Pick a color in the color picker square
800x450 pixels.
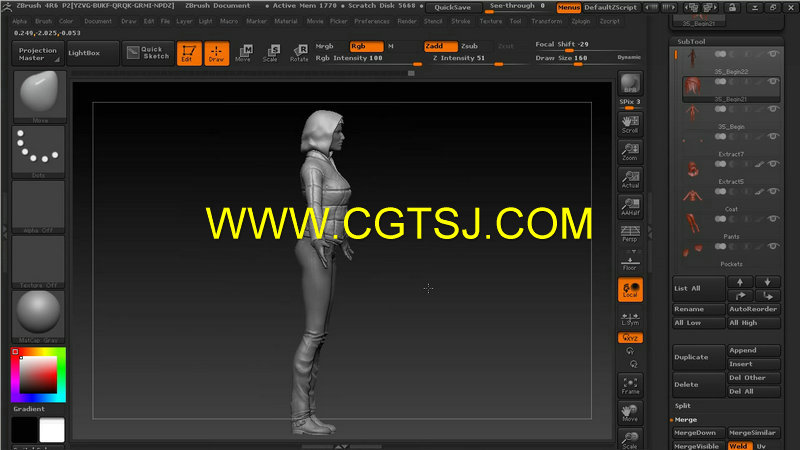[38, 374]
